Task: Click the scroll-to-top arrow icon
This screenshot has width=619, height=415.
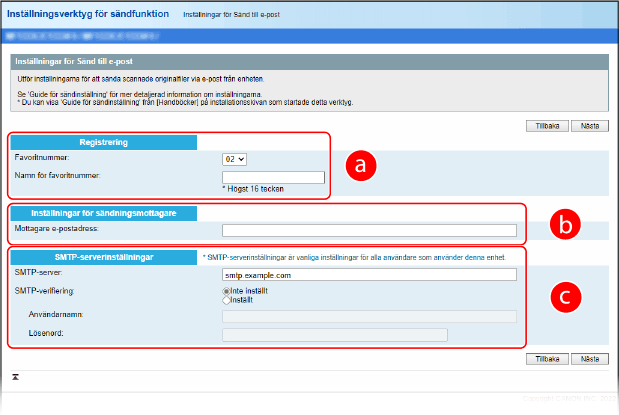Action: (x=15, y=377)
